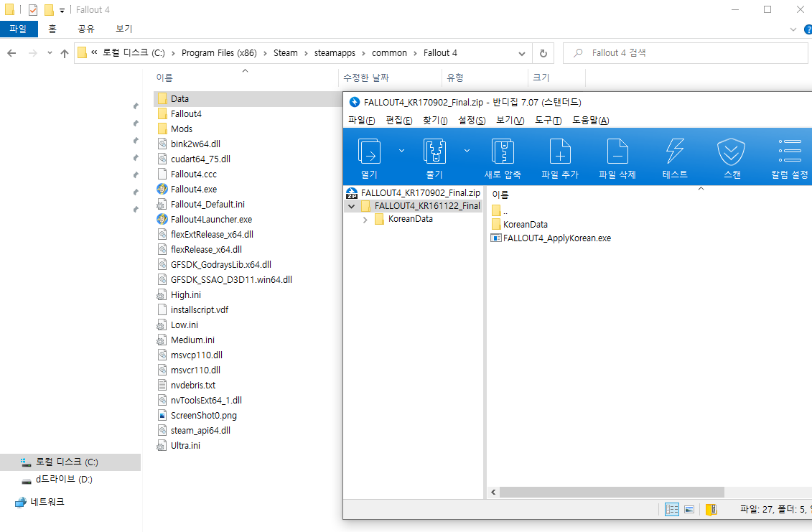Click common in the address breadcrumb
The image size is (812, 532).
point(389,53)
